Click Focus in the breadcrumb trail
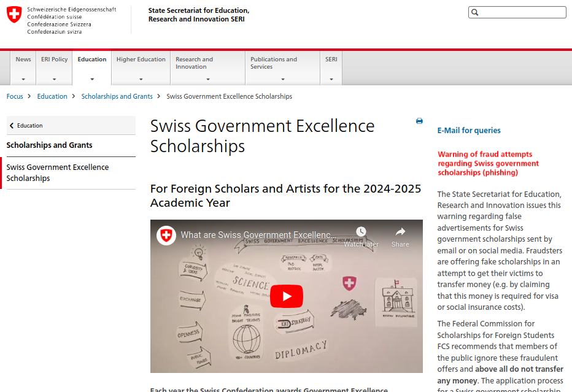This screenshot has width=572, height=392. click(x=14, y=96)
